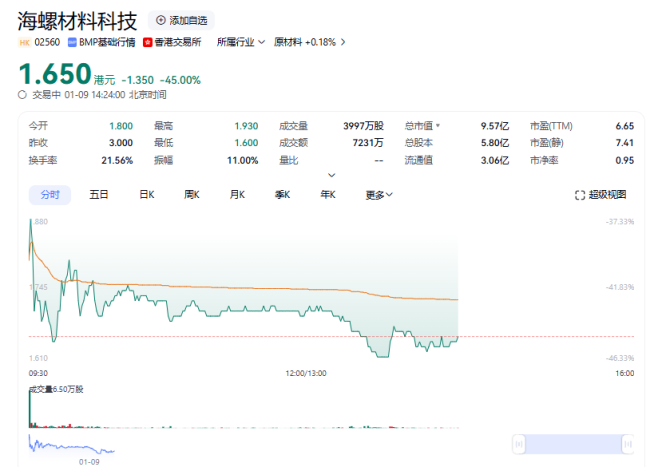
Task: Click the -1.350 price change value
Action: 138,80
